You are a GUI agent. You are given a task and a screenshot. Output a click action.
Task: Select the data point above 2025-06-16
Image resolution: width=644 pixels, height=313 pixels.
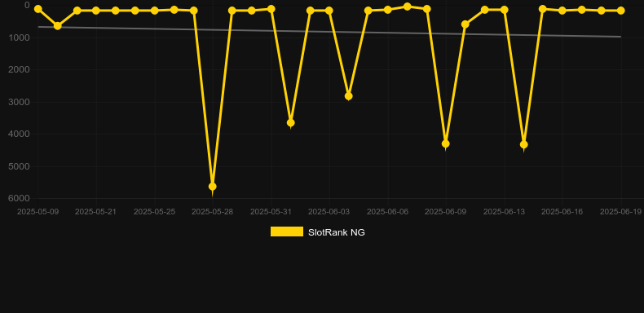(562, 11)
